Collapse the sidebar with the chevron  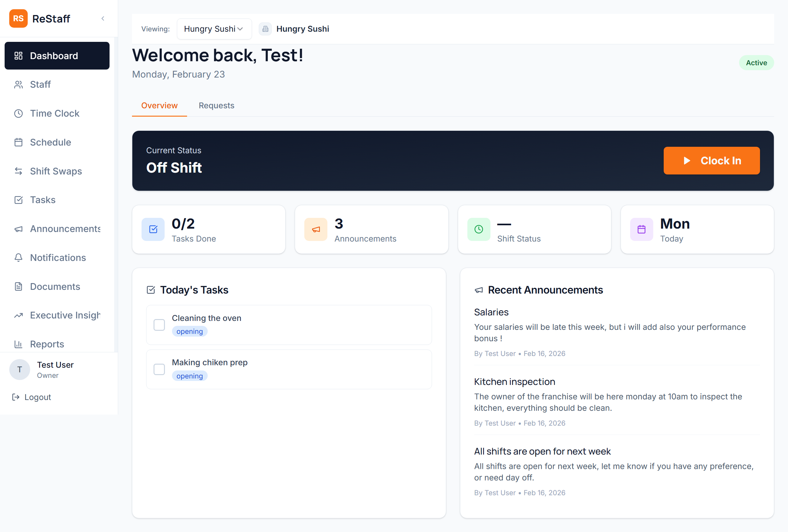coord(103,19)
